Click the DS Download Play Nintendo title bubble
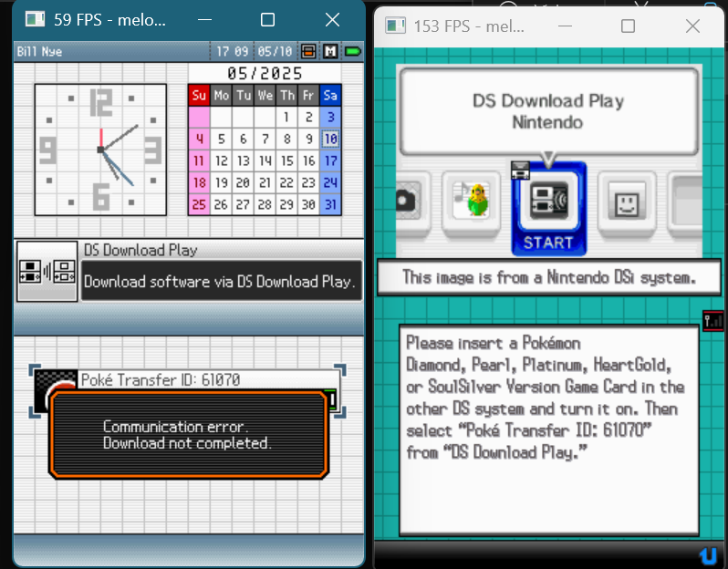This screenshot has height=569, width=728. click(547, 111)
